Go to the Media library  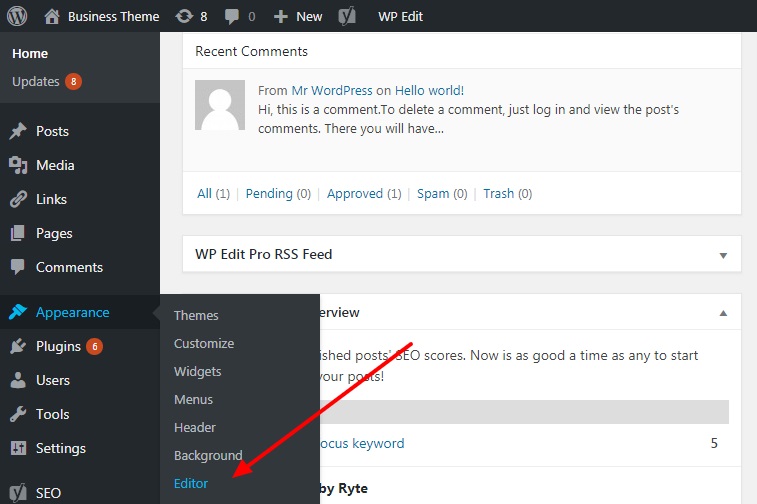click(55, 165)
